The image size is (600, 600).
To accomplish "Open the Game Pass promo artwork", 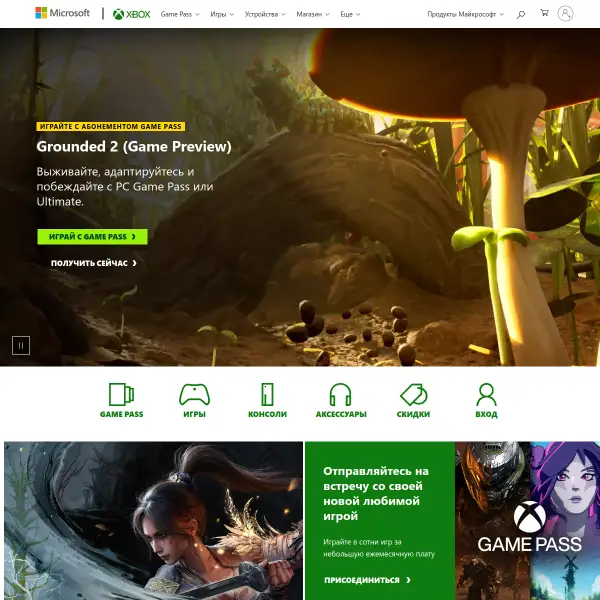I will pos(527,521).
